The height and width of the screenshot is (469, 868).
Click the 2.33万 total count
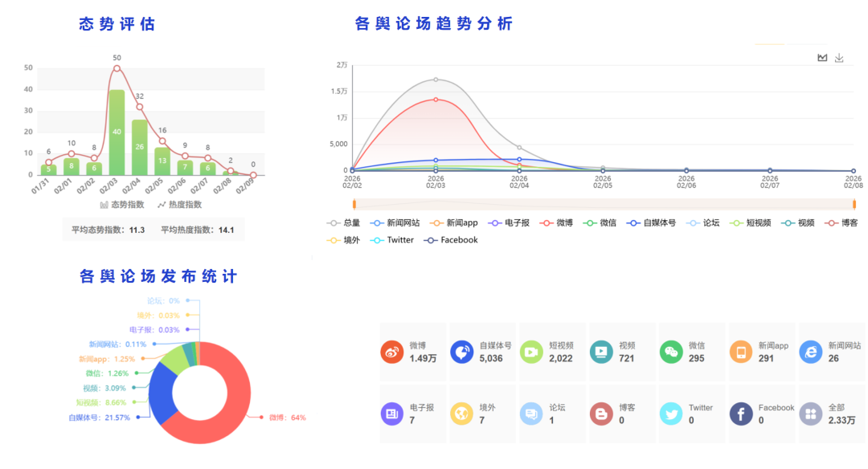(841, 420)
